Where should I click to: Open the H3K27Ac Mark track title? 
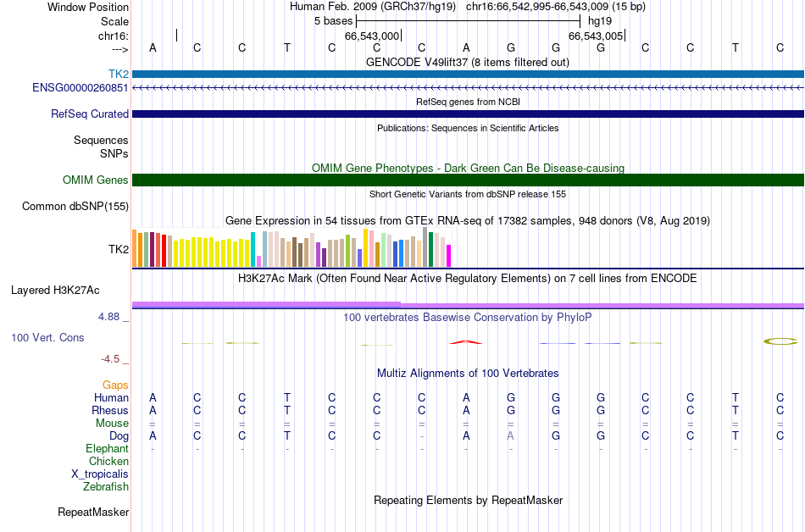pos(467,278)
